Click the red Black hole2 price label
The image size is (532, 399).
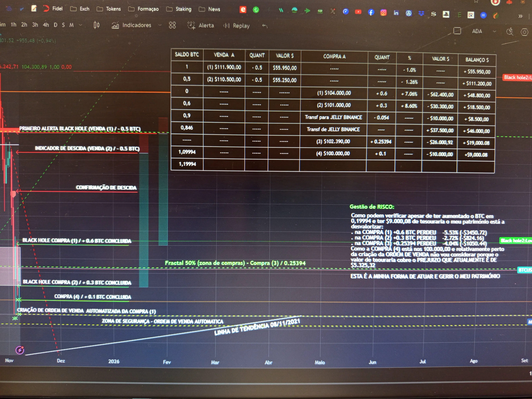(x=517, y=77)
